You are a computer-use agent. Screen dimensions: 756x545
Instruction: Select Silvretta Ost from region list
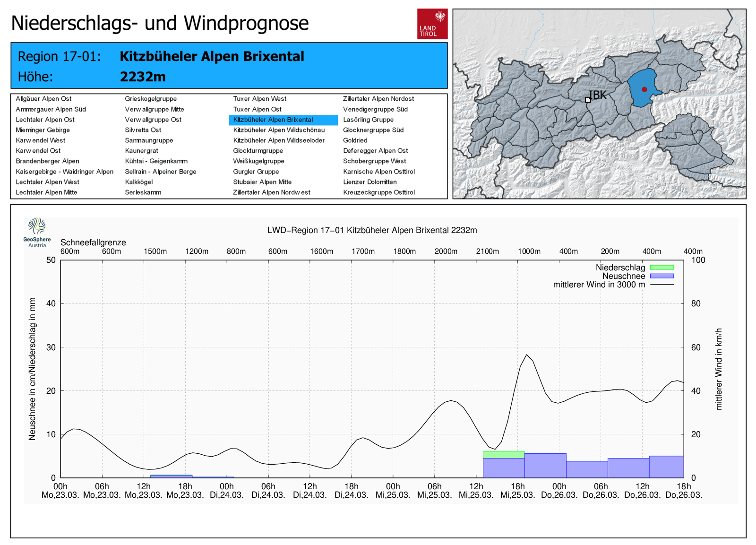[x=143, y=130]
